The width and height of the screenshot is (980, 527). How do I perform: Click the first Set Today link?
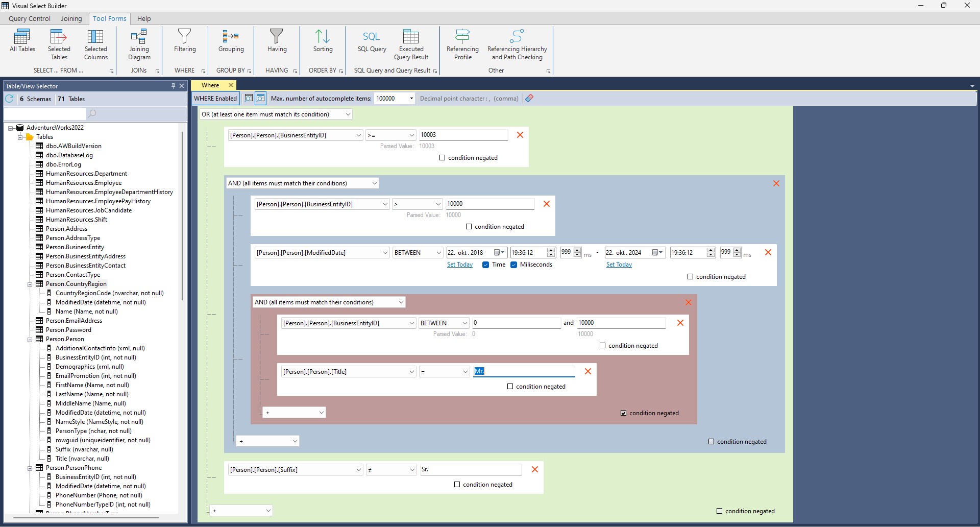coord(460,265)
